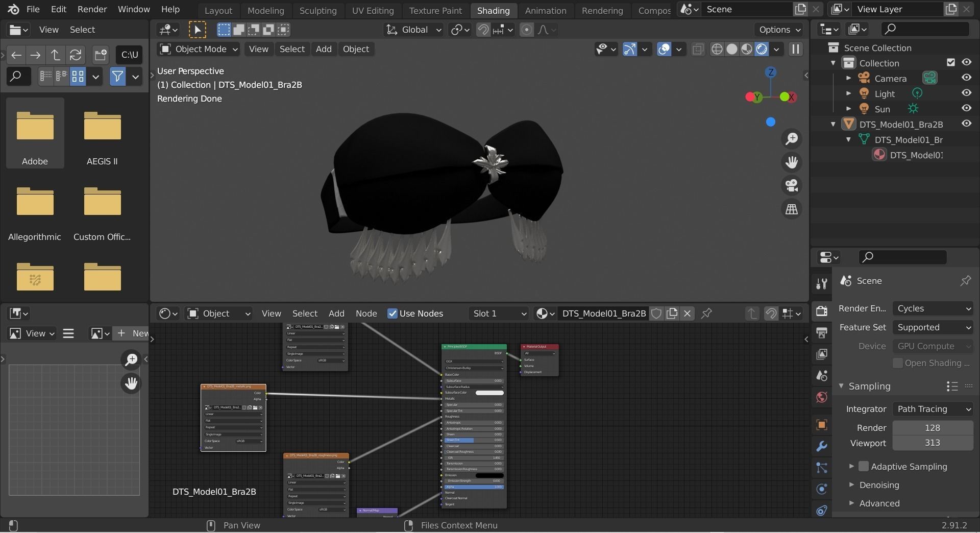The height and width of the screenshot is (533, 980).
Task: Toggle file browser filter button
Action: tap(118, 77)
